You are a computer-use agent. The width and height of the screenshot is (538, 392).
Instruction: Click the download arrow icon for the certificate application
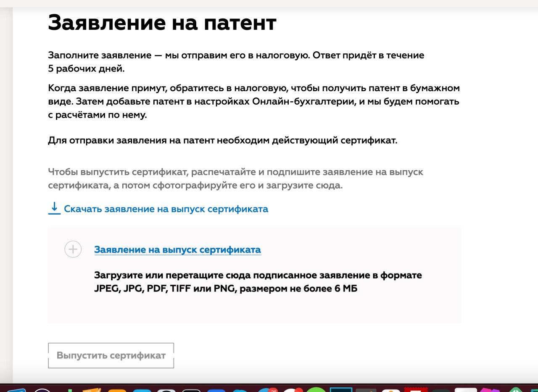54,208
